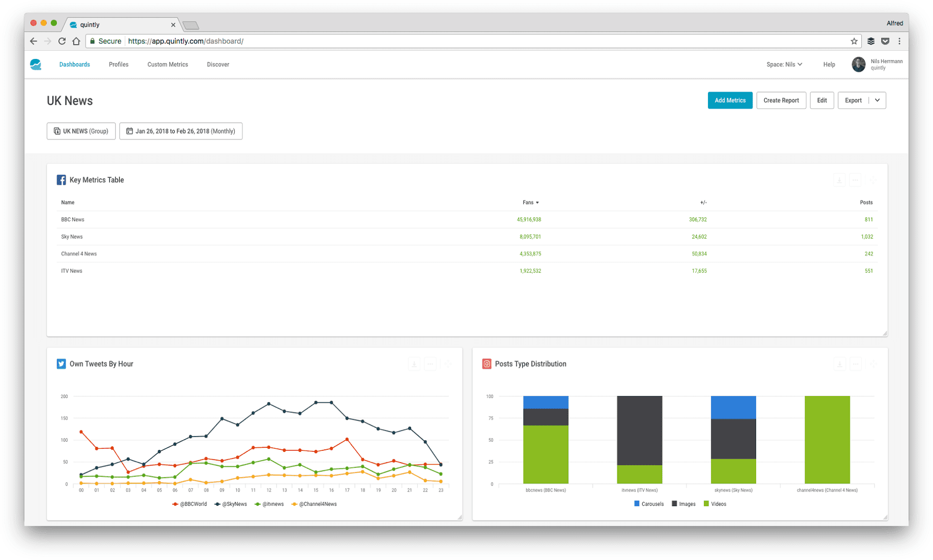The height and width of the screenshot is (560, 933).
Task: Open the Profiles tab
Action: click(118, 65)
